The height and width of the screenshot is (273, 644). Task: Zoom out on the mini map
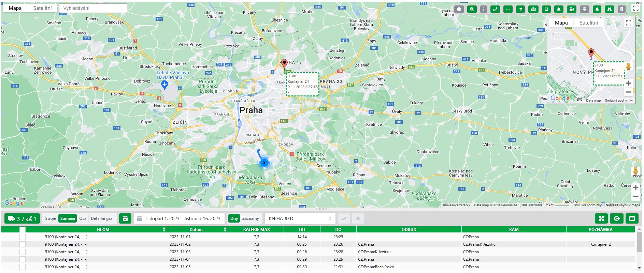[x=628, y=92]
